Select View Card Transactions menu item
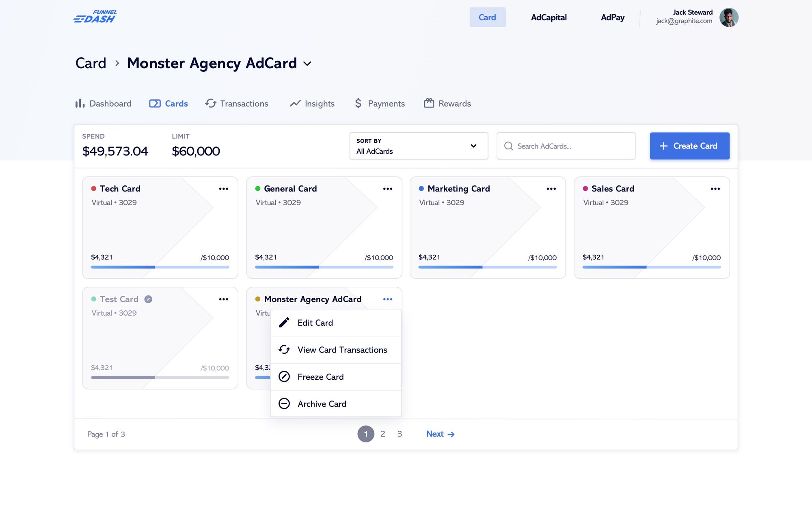The height and width of the screenshot is (510, 812). tap(342, 350)
